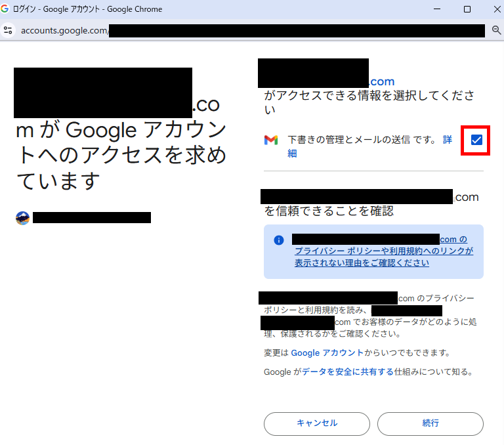Click the text を信頼できることを確認

tap(329, 211)
